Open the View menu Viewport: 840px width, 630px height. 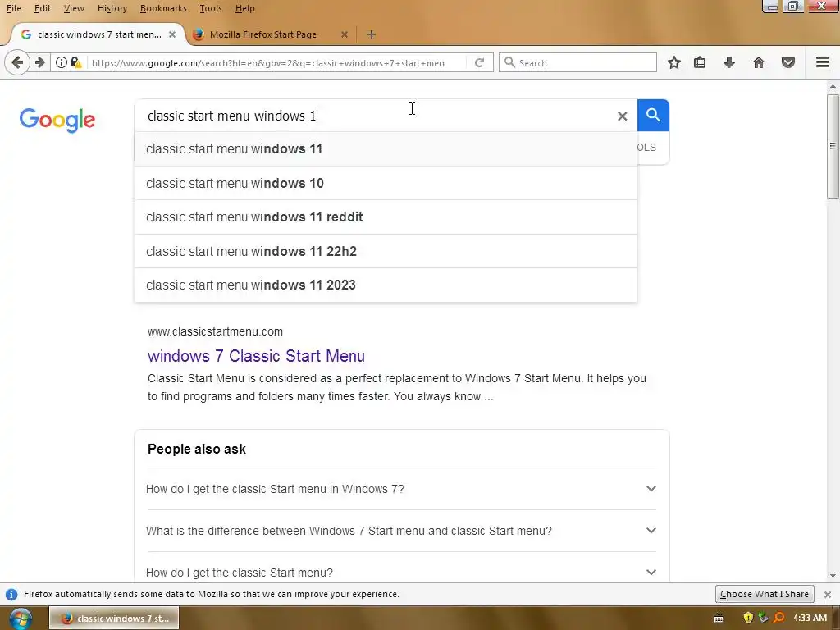pos(74,8)
